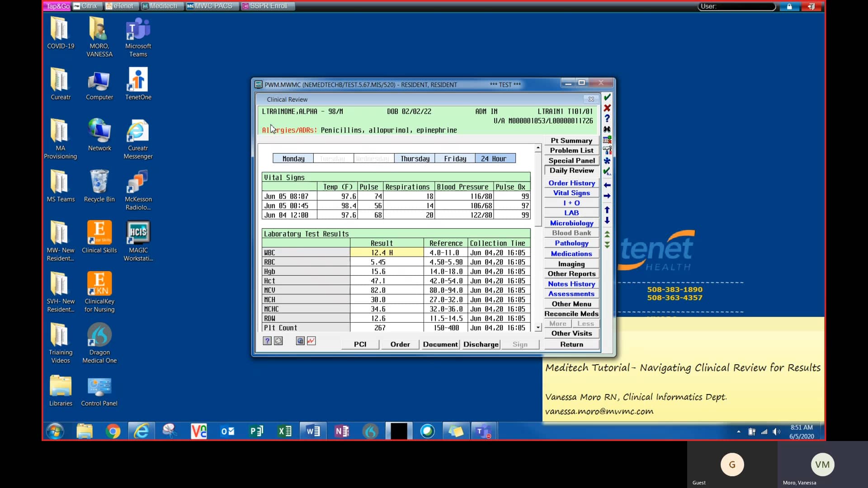Click the gray refresh icon at window bottom
Image resolution: width=868 pixels, height=488 pixels.
(278, 341)
